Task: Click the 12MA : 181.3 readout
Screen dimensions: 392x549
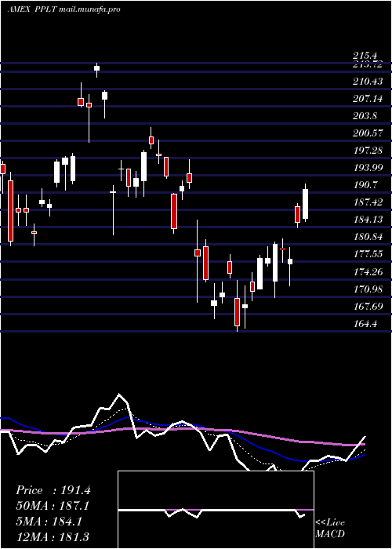Action: pos(53,536)
